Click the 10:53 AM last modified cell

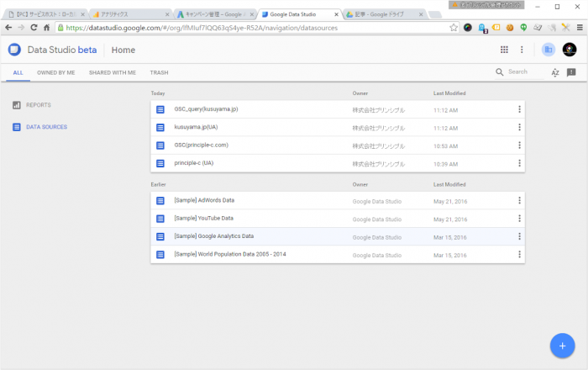point(445,146)
